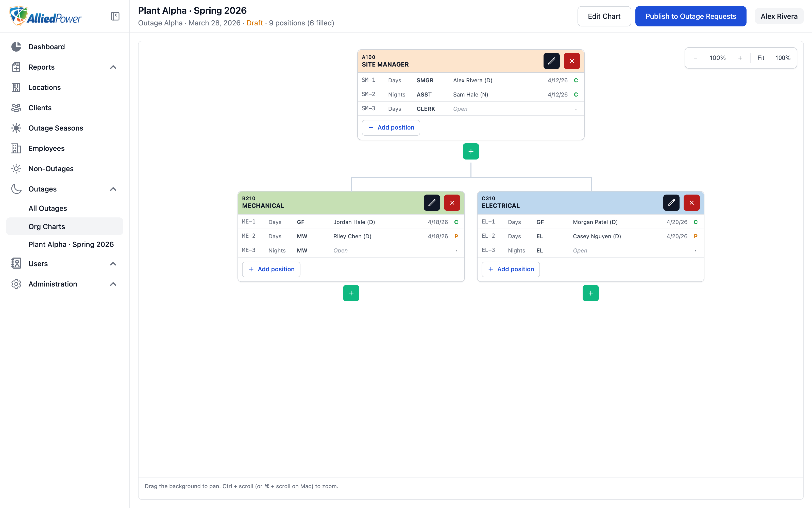Select the EL-1 Morgan Patel row
The width and height of the screenshot is (812, 508).
click(x=590, y=222)
